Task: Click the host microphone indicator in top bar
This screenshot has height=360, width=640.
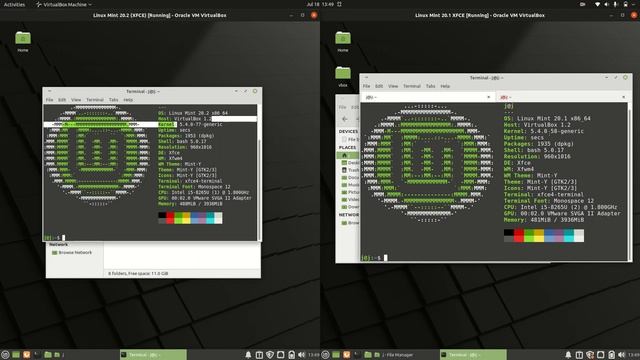Action: click(x=616, y=4)
